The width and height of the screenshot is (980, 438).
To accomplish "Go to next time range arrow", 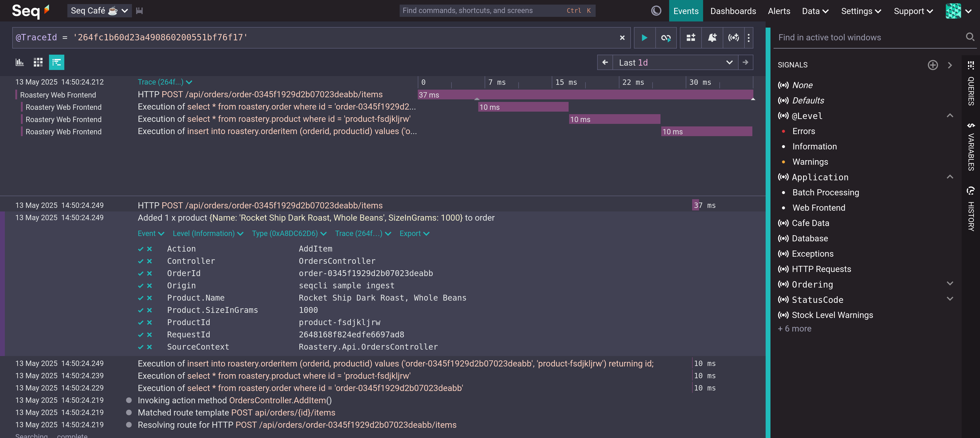I will [745, 63].
